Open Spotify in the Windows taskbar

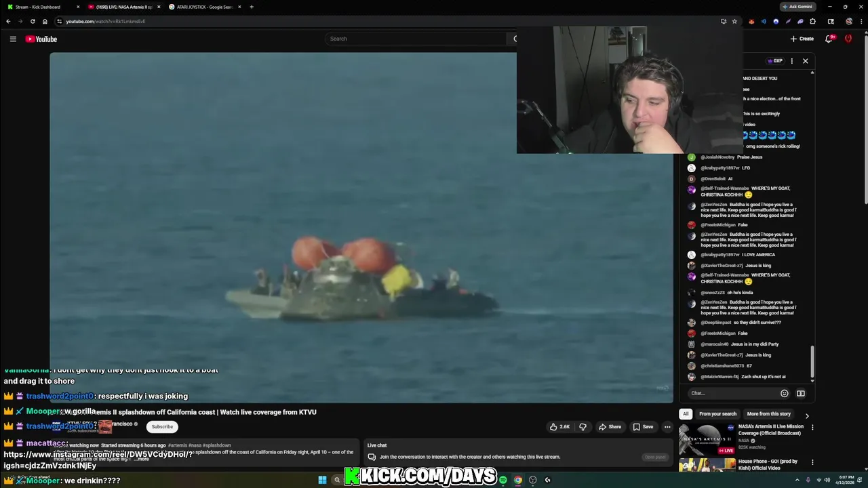coord(503,480)
